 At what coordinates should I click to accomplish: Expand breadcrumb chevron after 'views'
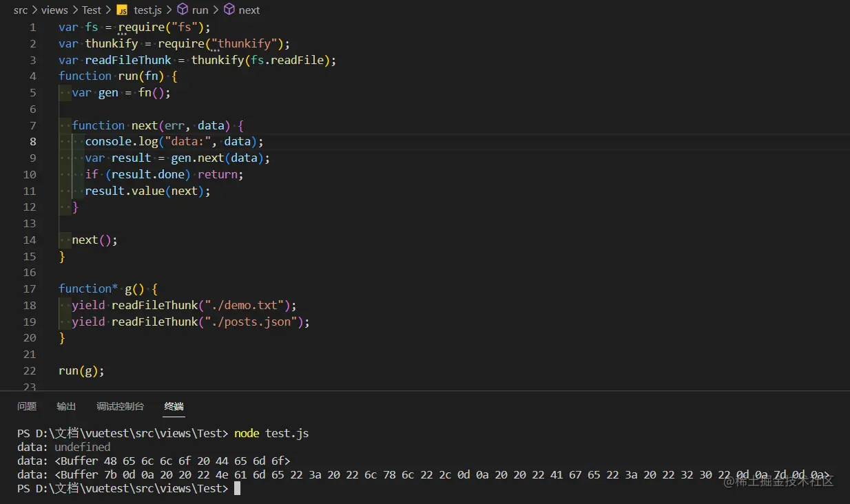74,10
